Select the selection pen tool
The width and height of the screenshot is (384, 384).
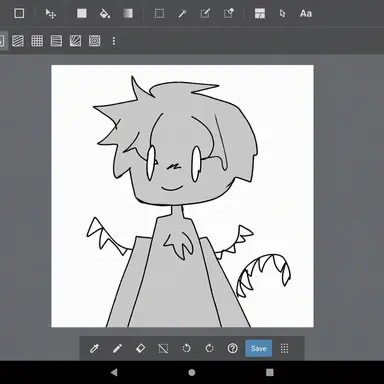point(205,14)
